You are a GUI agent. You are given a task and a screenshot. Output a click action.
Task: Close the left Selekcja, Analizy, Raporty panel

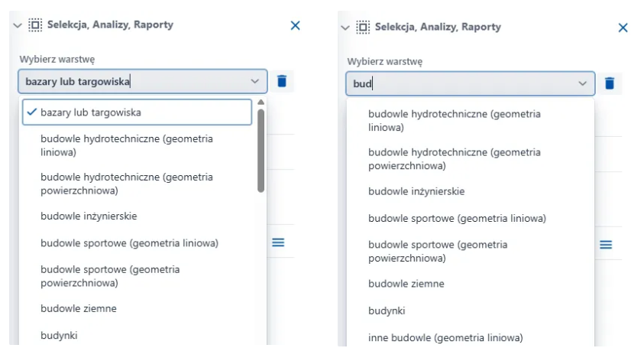coord(296,25)
